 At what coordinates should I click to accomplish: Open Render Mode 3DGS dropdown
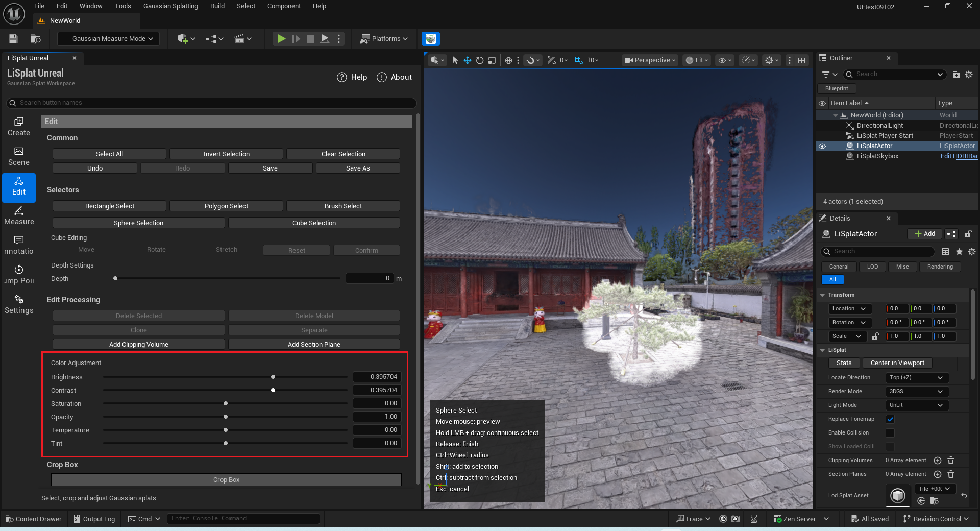pos(917,392)
